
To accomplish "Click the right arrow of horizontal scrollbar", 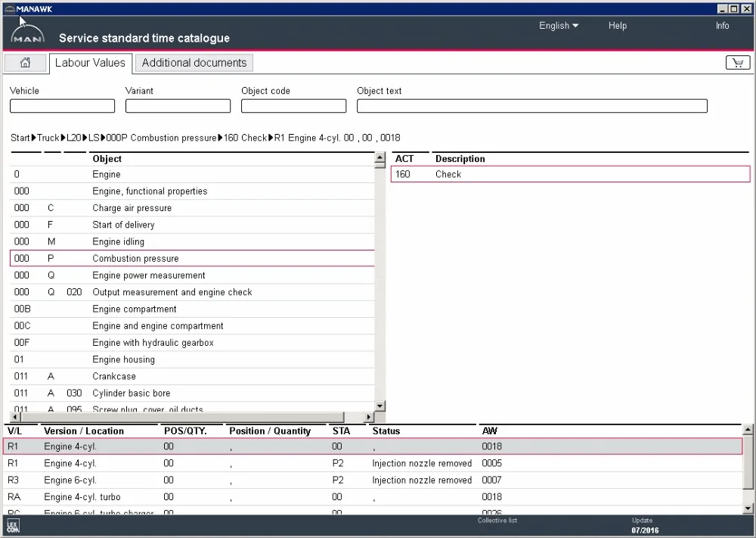I will (x=369, y=417).
